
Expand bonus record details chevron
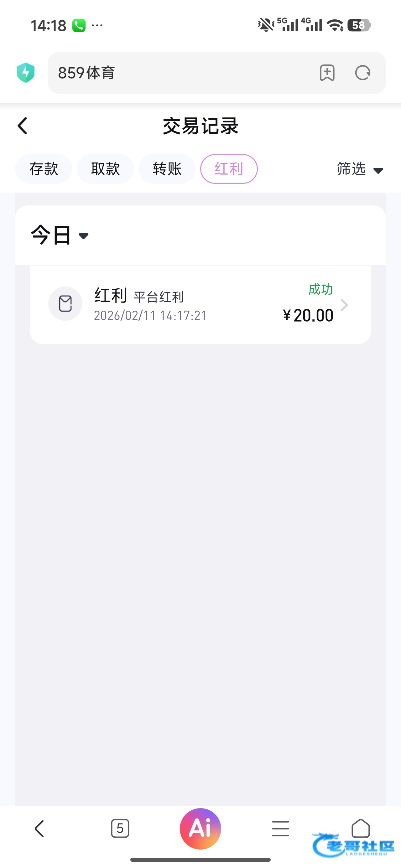tap(344, 305)
